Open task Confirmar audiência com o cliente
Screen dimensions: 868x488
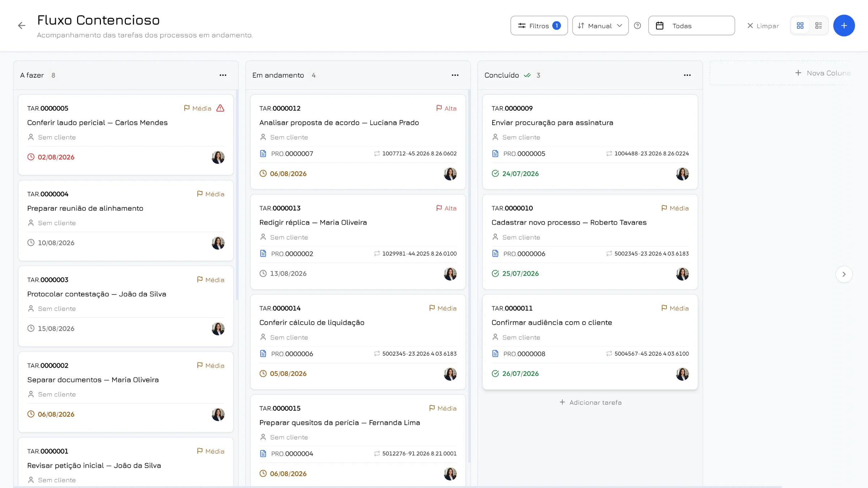coord(552,322)
